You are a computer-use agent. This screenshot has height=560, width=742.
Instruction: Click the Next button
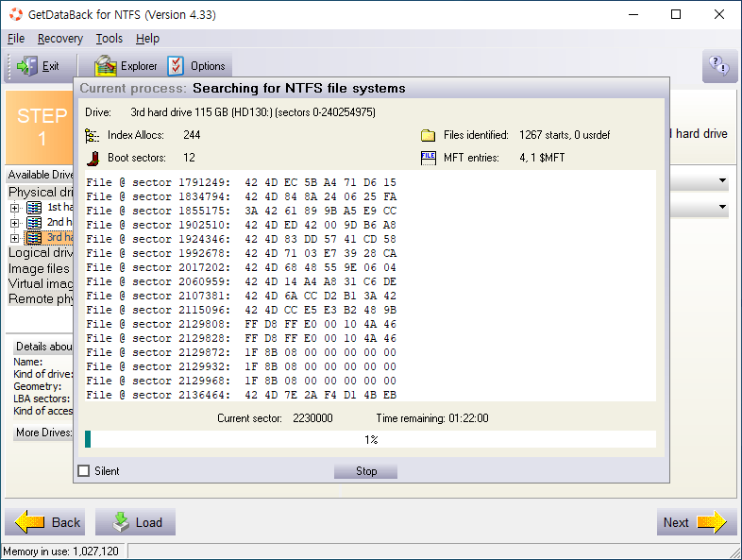[x=696, y=522]
